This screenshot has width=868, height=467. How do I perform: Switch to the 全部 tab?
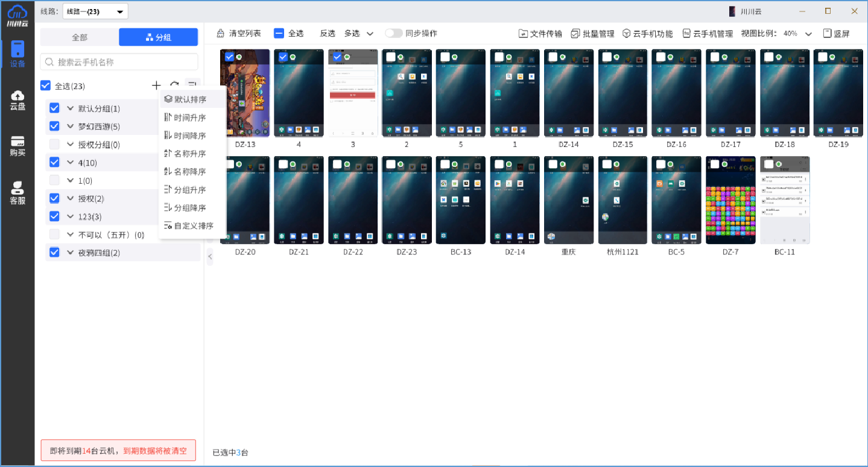click(79, 37)
